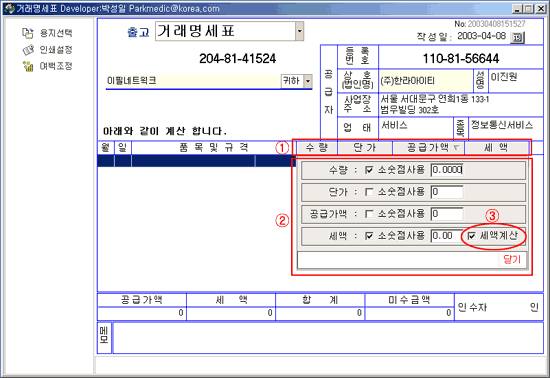Click the 수량 decimal value field

(447, 170)
